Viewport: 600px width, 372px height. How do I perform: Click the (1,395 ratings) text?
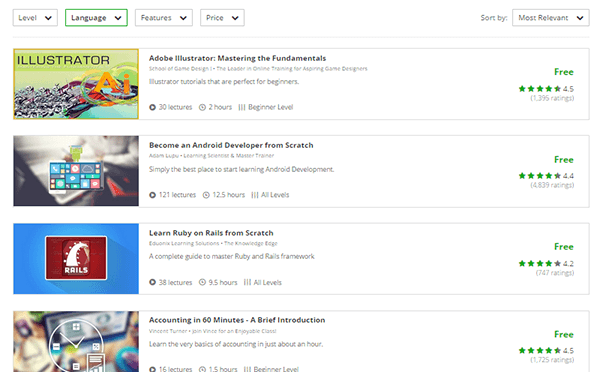(x=552, y=98)
